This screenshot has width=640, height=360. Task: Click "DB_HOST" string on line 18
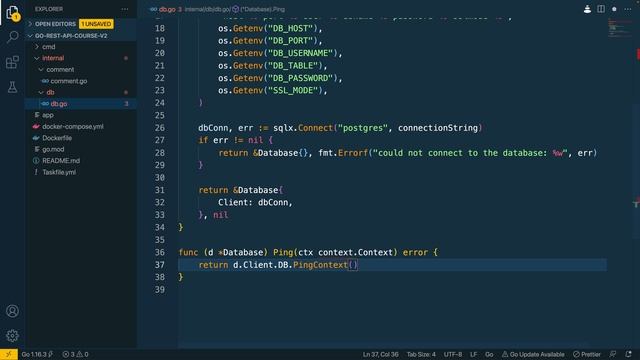pyautogui.click(x=291, y=29)
